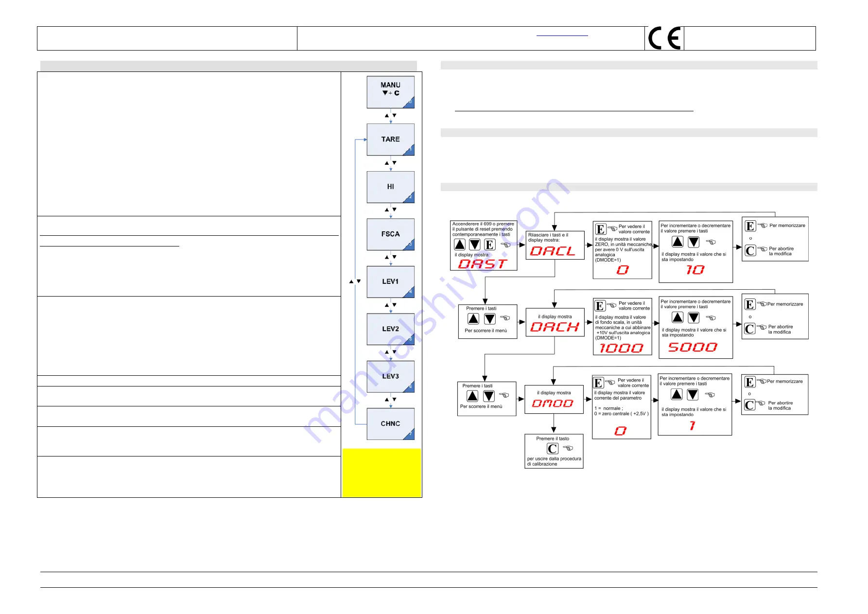
Task: Click 'Rilasciare i tasti e il display mostra' text
Action: pos(548,237)
